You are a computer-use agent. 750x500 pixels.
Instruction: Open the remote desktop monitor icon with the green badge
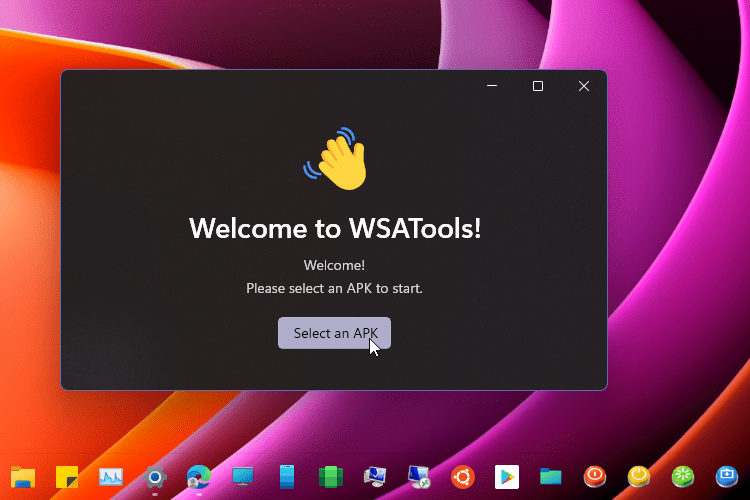click(x=419, y=477)
